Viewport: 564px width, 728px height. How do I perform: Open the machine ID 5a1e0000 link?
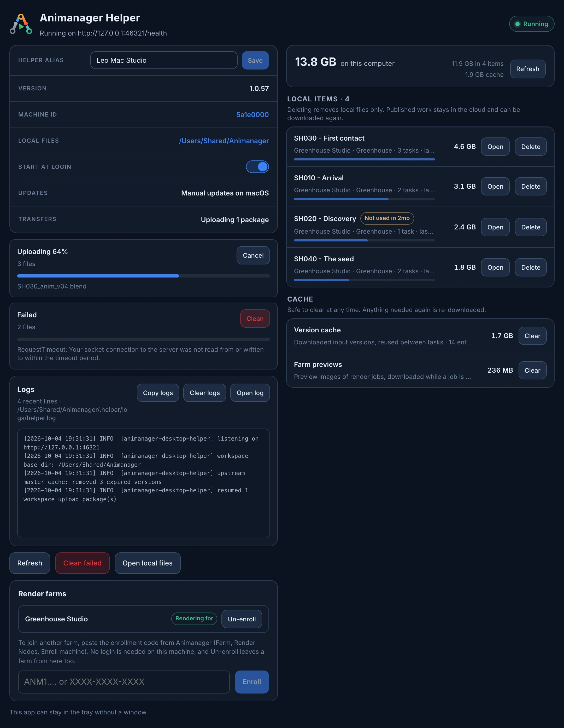pos(252,115)
